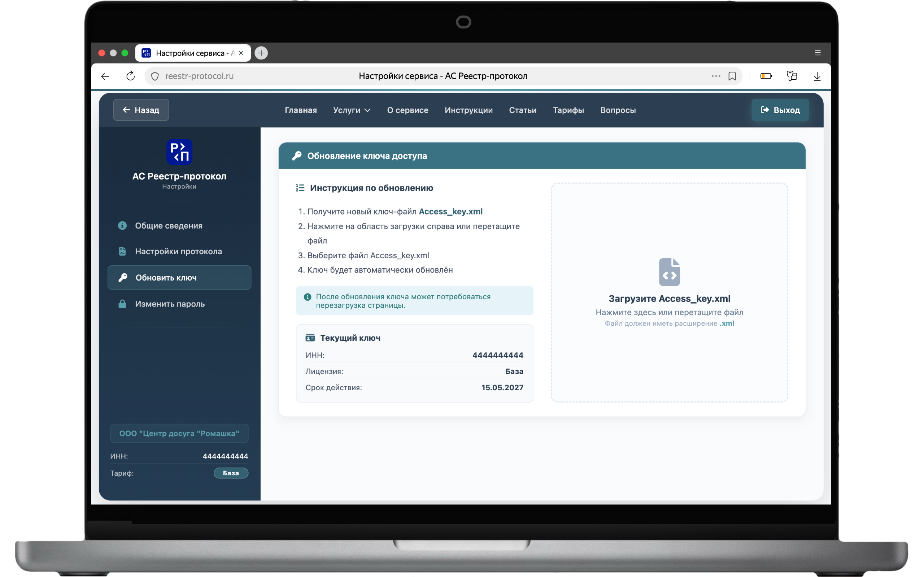Click the browser reload icon
The image size is (924, 577).
(131, 76)
